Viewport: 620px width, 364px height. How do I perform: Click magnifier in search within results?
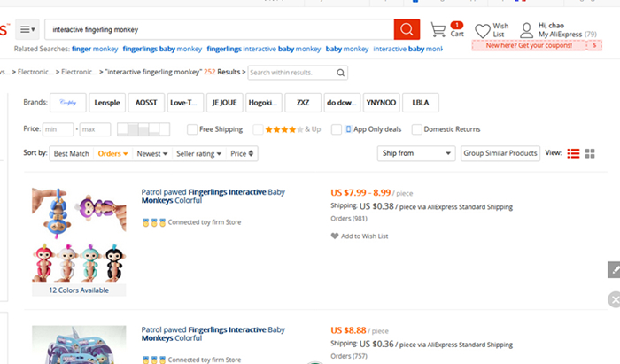pos(340,73)
